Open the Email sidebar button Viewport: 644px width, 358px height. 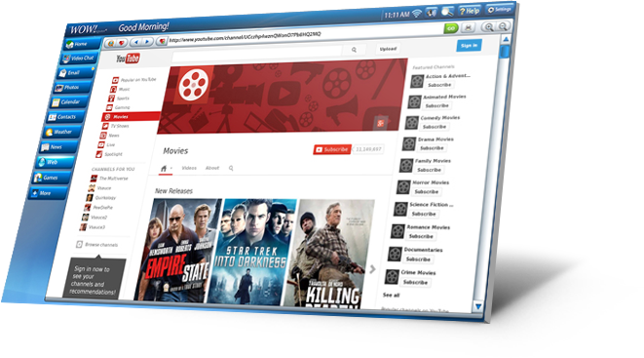[75, 73]
